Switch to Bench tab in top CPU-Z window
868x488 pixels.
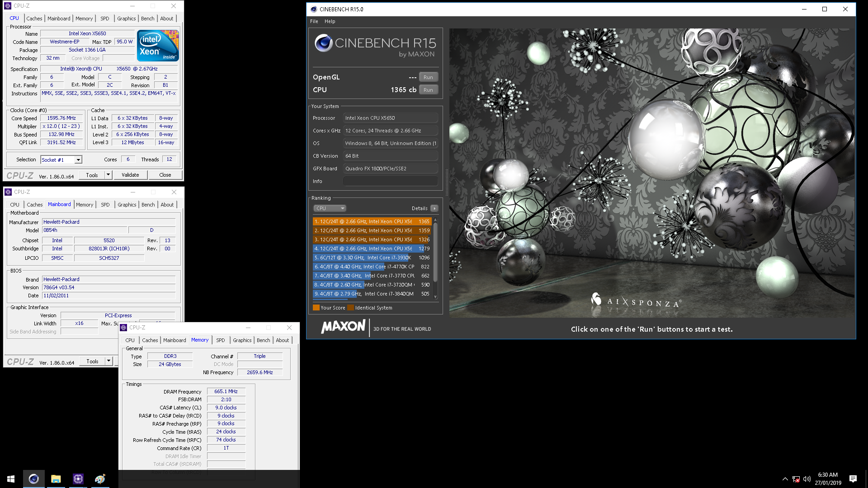coord(147,19)
